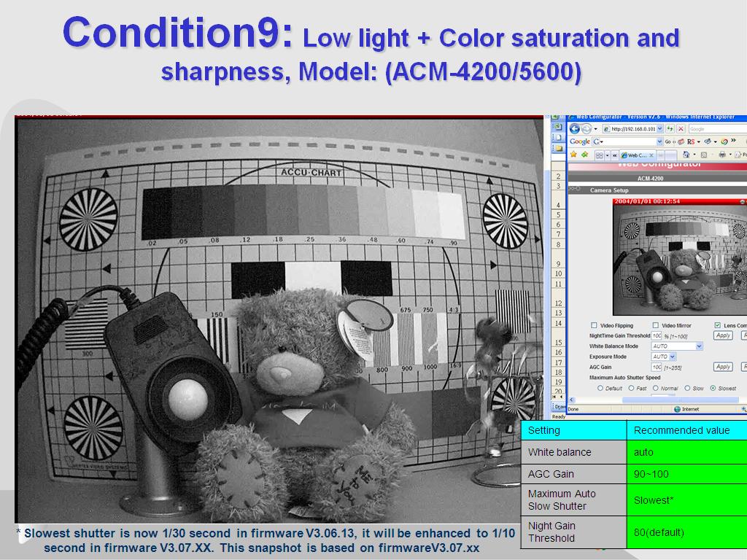
Task: Click the '80(default)' table cell
Action: [686, 532]
